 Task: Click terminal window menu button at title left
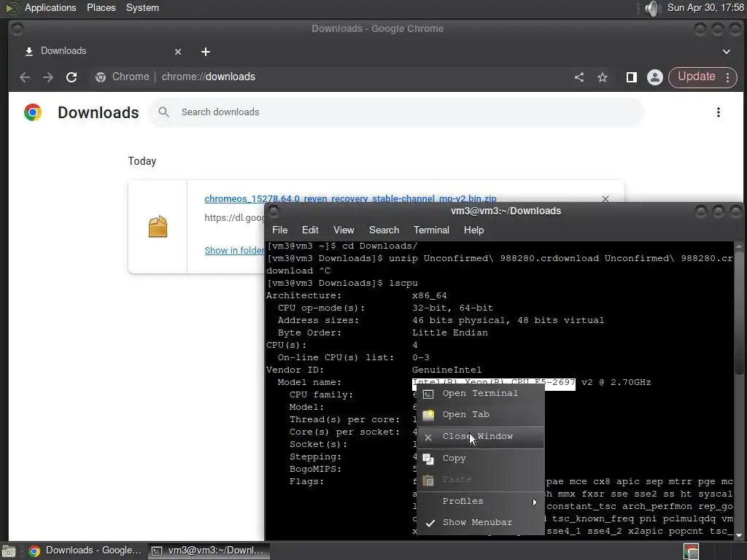[274, 211]
